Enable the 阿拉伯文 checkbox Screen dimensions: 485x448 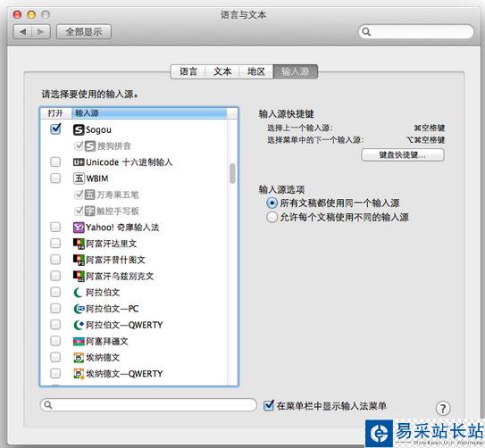pos(55,292)
